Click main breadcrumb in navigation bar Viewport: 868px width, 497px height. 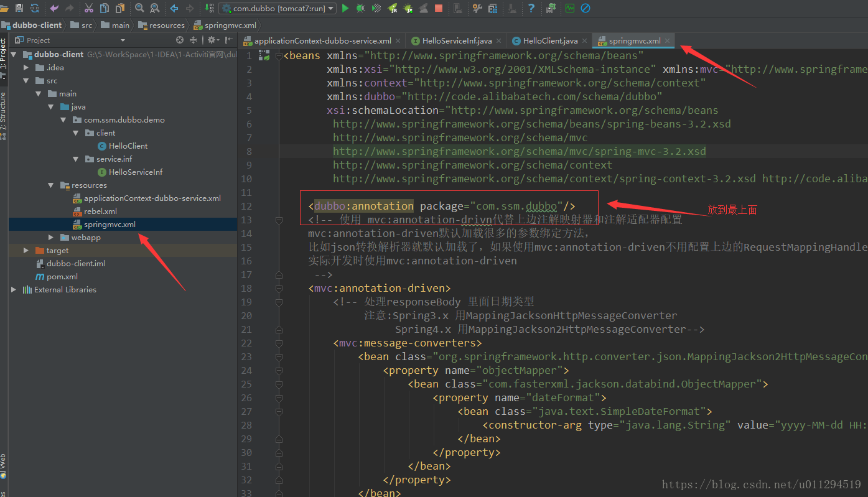(x=114, y=25)
